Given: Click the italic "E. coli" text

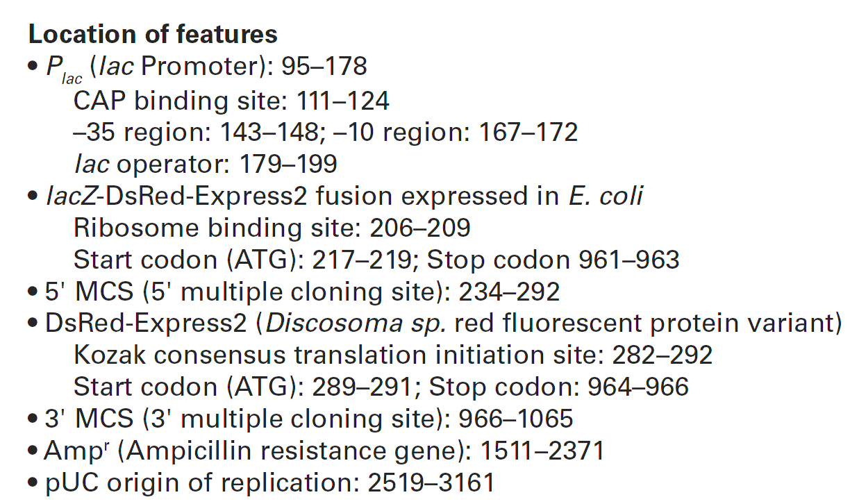Looking at the screenshot, I should (601, 196).
